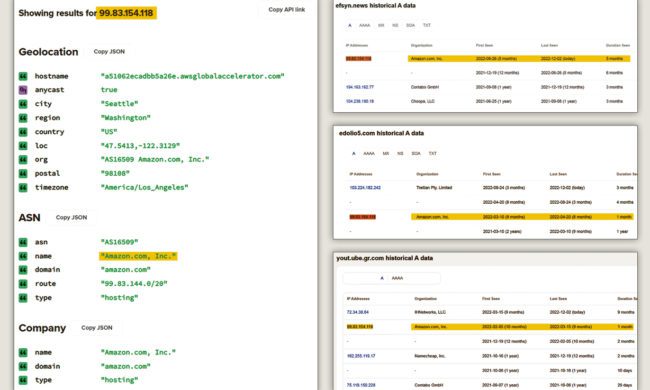This screenshot has height=390, width=650.
Task: Copy the Geolocation JSON
Action: [x=109, y=52]
